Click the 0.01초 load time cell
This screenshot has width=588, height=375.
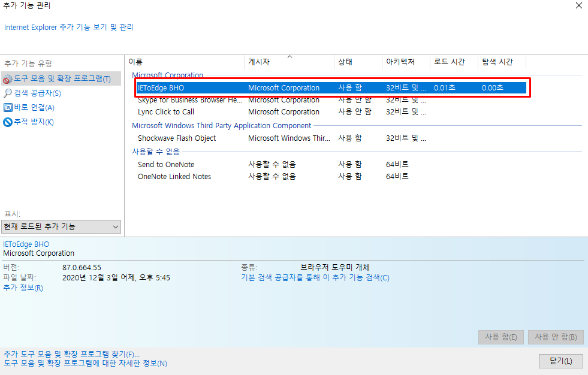(444, 87)
